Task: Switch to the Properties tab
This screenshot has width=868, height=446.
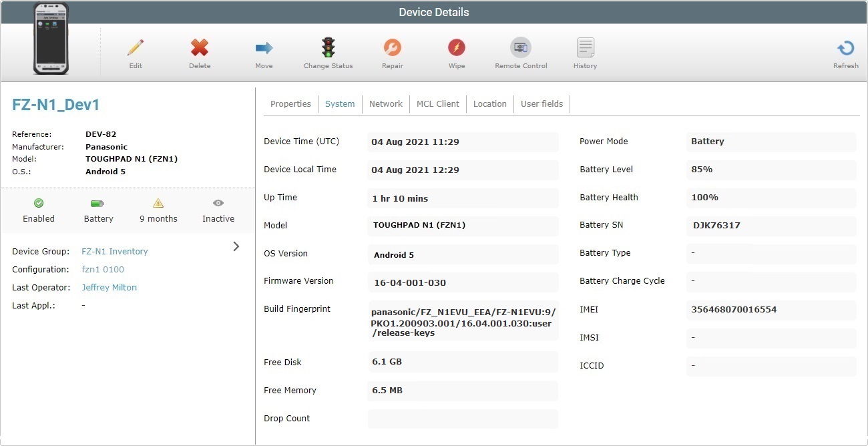Action: coord(290,104)
